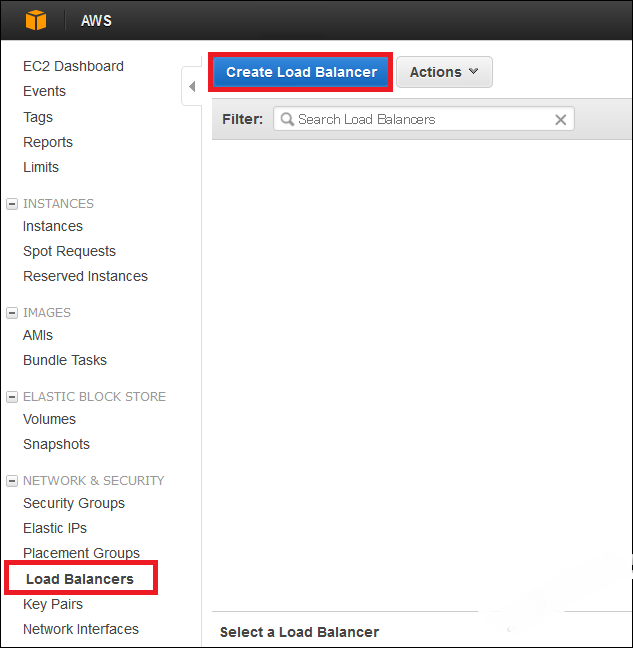The height and width of the screenshot is (648, 633).
Task: Open the Load Balancers page
Action: pyautogui.click(x=79, y=579)
